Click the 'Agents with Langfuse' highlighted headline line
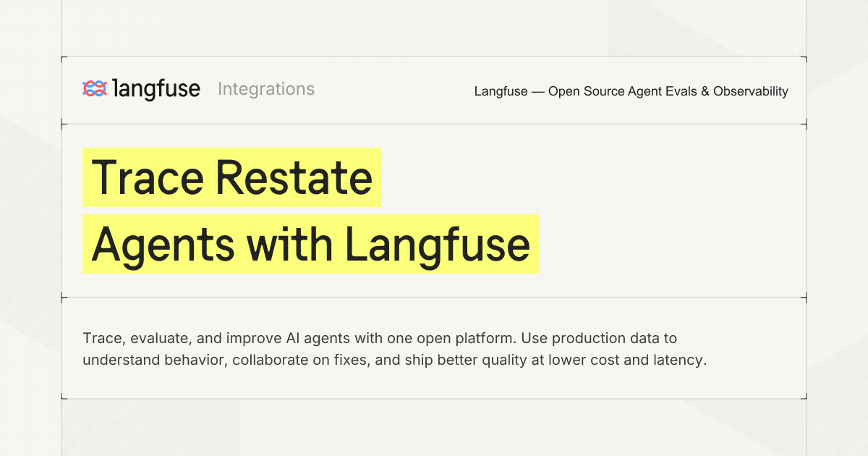This screenshot has height=456, width=868. click(x=311, y=244)
